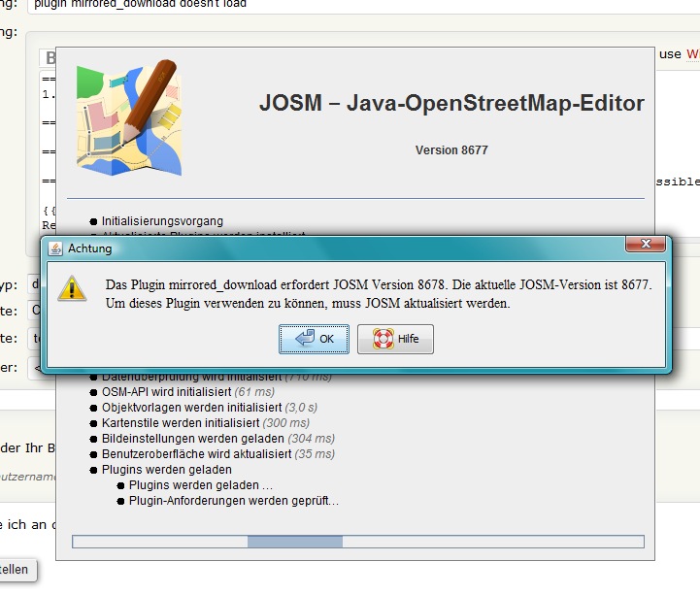
Task: Click the JOSM – Java-OpenStreetMap-Editor title
Action: (451, 103)
